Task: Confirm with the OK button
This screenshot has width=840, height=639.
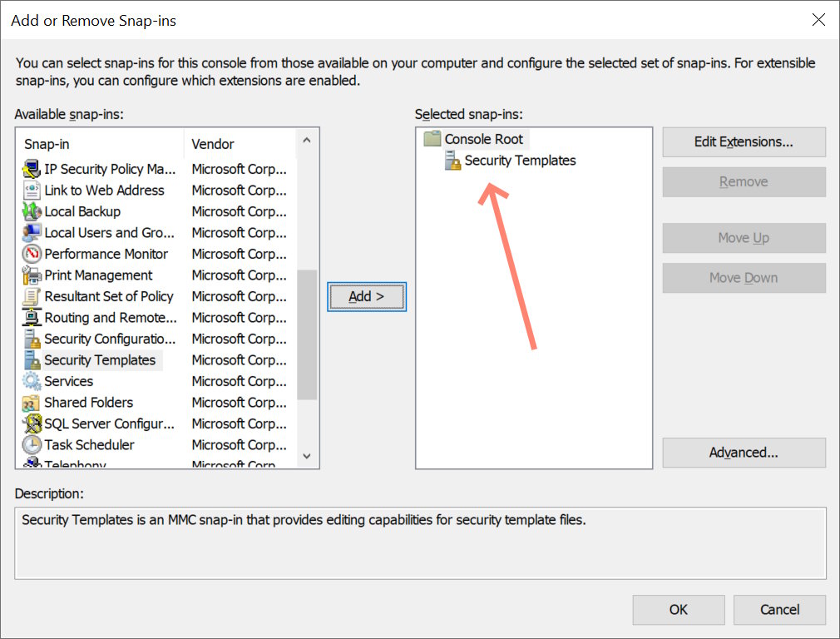Action: coord(678,609)
